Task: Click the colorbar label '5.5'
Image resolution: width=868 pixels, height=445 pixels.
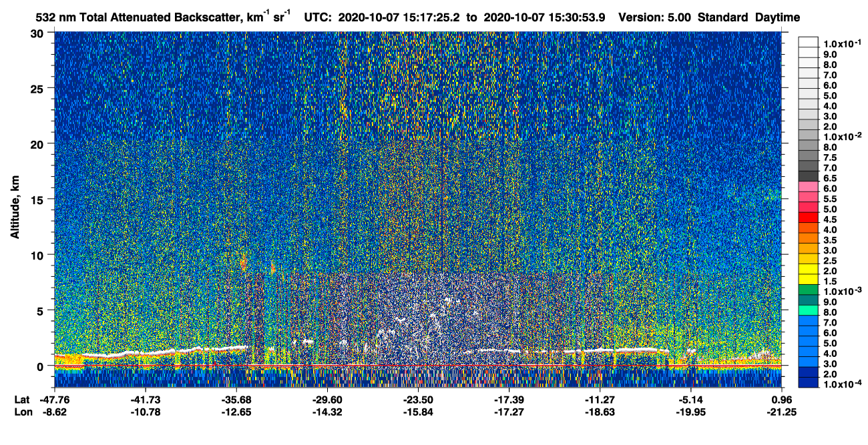Action: click(x=830, y=199)
